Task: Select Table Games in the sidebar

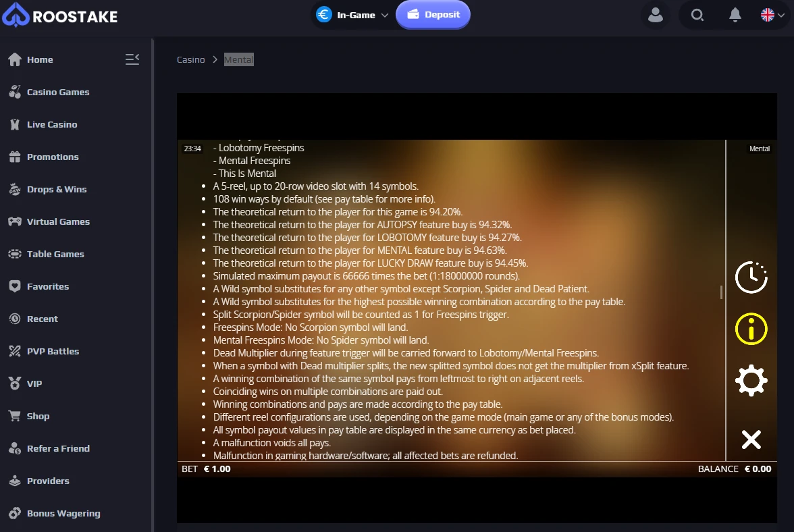Action: tap(55, 254)
